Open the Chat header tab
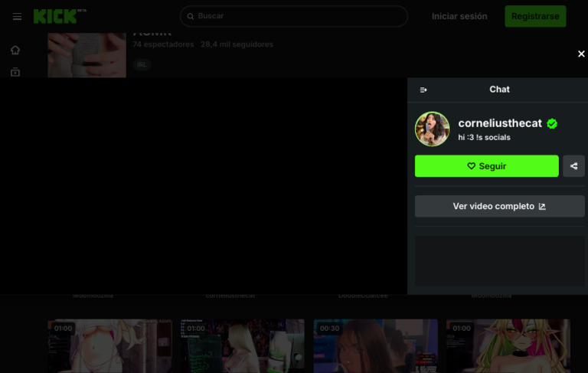588x373 pixels. (499, 90)
